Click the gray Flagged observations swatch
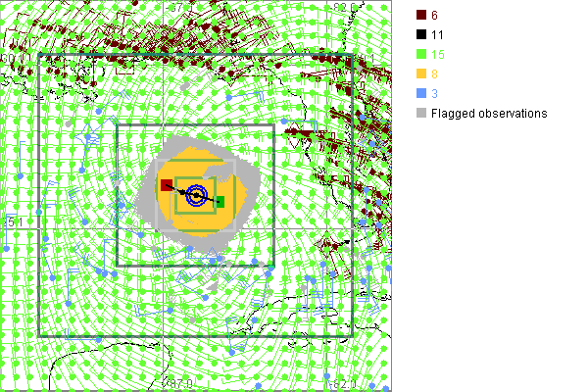Viewport: 588px width, 392px height. (x=421, y=114)
